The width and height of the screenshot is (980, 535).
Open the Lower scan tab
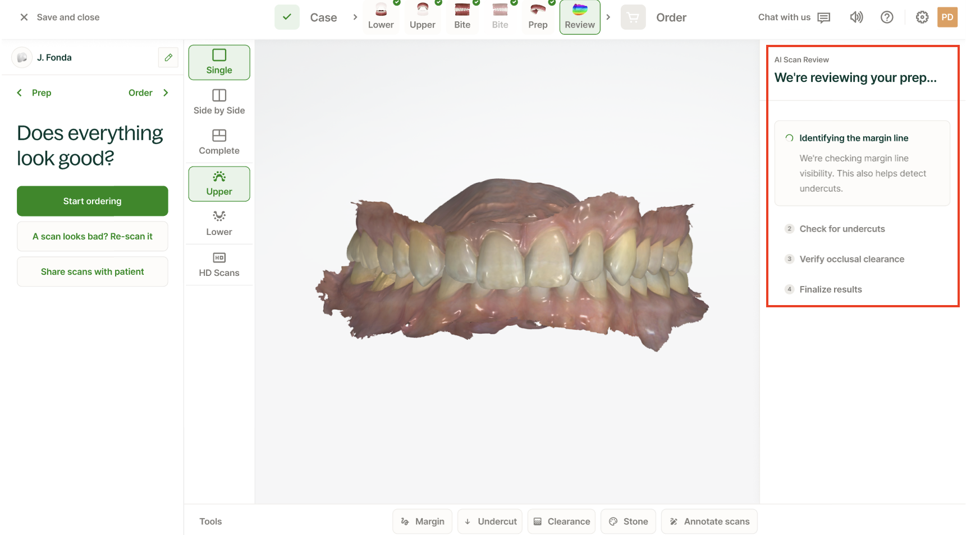click(x=381, y=17)
